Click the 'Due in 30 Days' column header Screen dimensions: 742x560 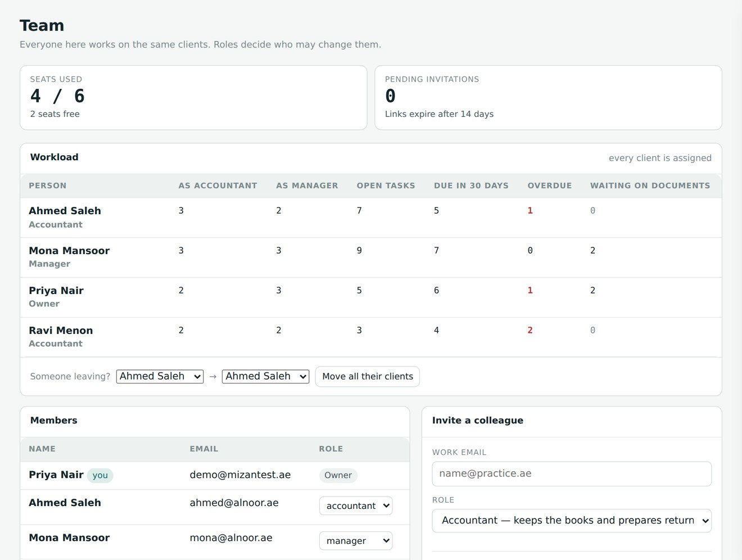point(471,186)
